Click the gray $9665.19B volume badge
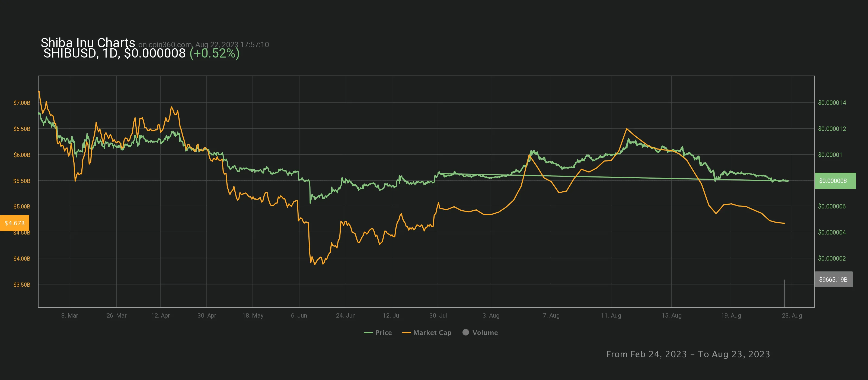The width and height of the screenshot is (868, 380). pyautogui.click(x=833, y=280)
